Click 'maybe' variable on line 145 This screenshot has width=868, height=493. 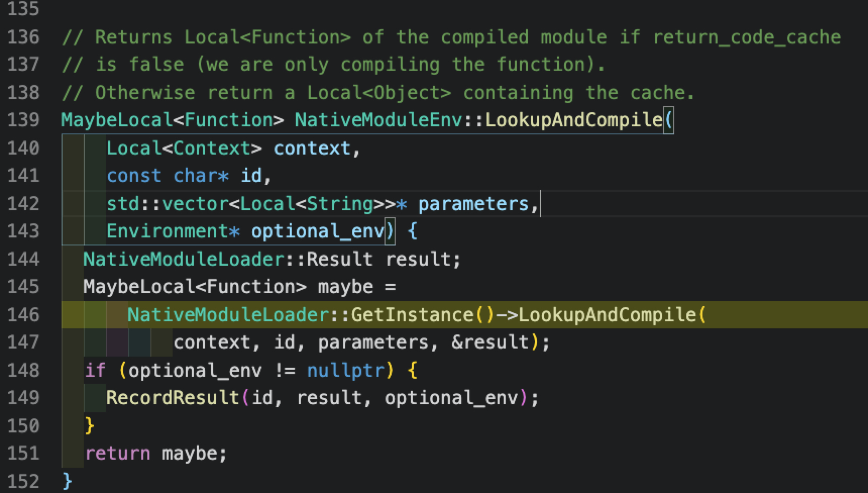(x=346, y=287)
